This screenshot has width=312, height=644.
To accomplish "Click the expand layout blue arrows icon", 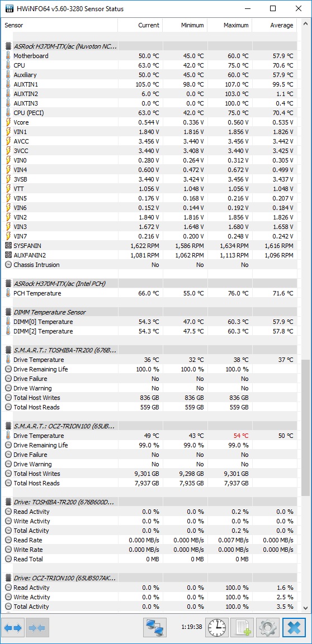I will coord(13,628).
